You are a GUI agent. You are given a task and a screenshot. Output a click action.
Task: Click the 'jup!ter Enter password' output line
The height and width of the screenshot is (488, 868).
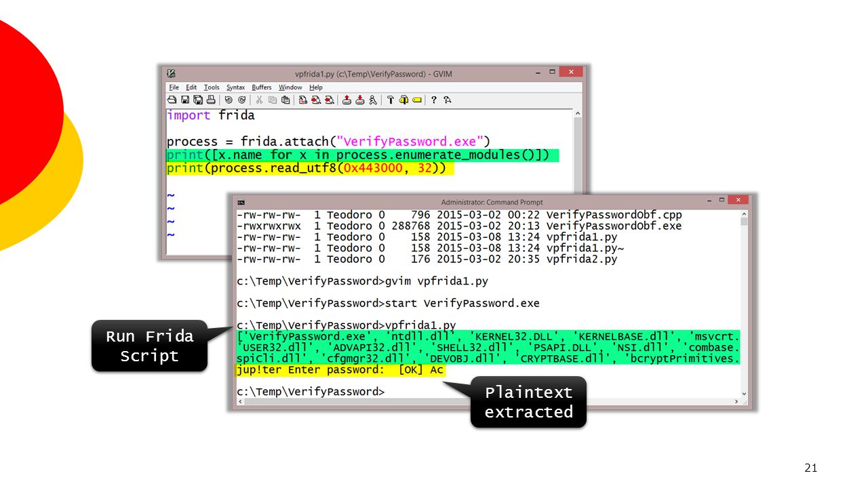tap(340, 370)
